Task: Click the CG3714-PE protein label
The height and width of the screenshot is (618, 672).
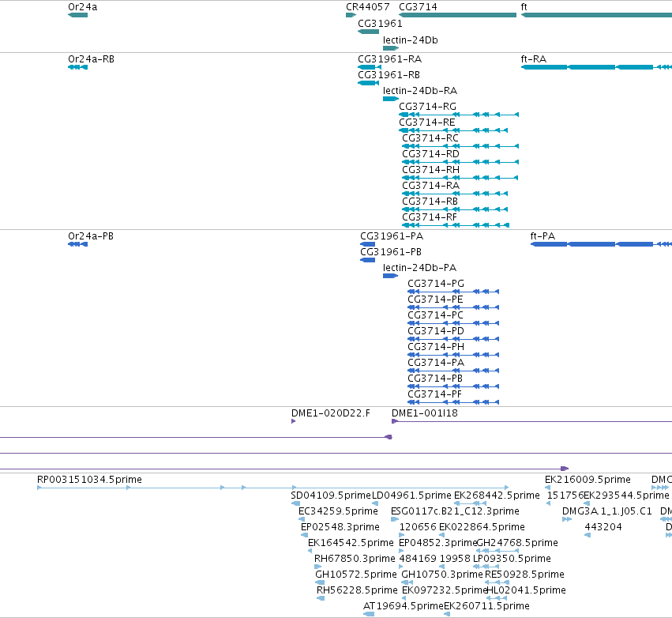Action: click(435, 300)
